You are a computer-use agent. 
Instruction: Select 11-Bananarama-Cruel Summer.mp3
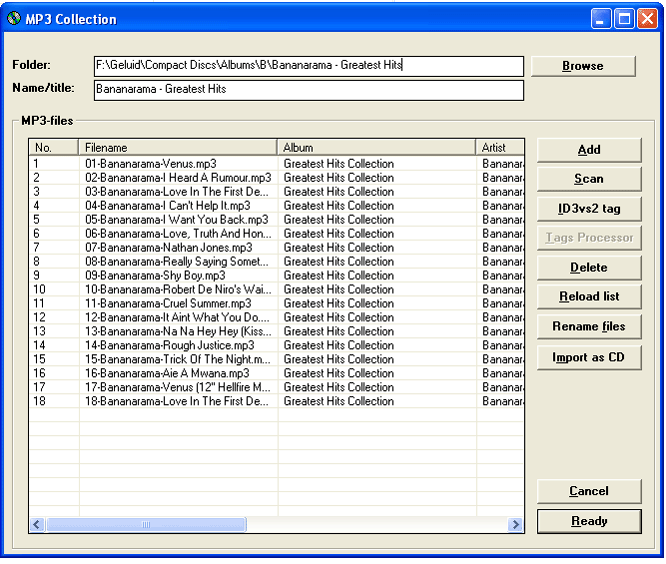tap(168, 304)
